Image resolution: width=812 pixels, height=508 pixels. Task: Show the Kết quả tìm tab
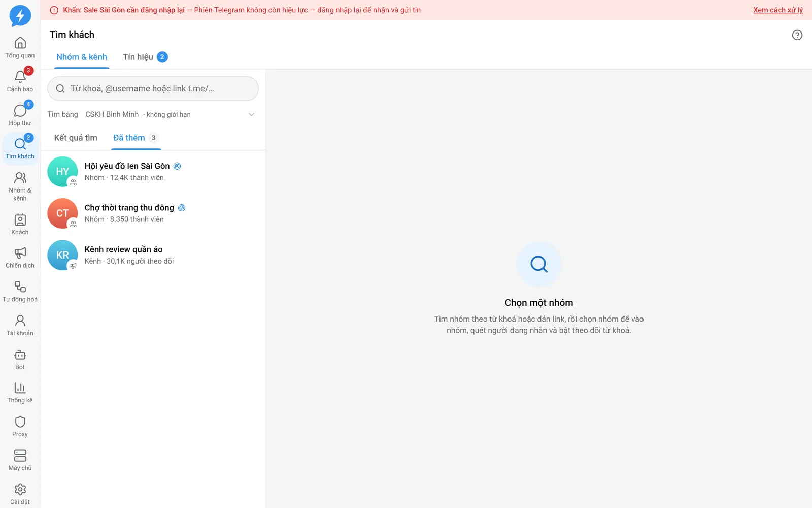[x=76, y=138]
